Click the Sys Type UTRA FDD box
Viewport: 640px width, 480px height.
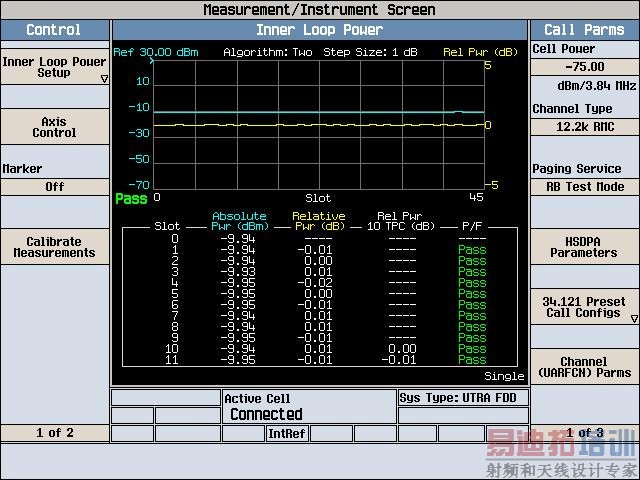click(x=461, y=398)
